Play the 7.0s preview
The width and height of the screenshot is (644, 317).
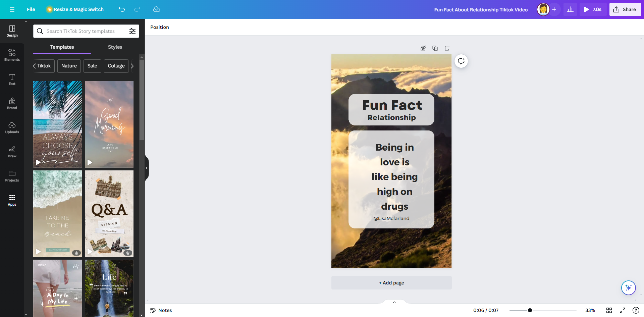click(593, 9)
